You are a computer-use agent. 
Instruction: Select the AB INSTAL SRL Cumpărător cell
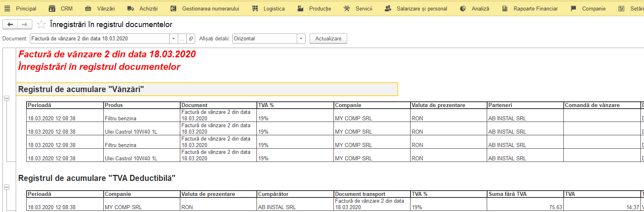click(x=296, y=204)
